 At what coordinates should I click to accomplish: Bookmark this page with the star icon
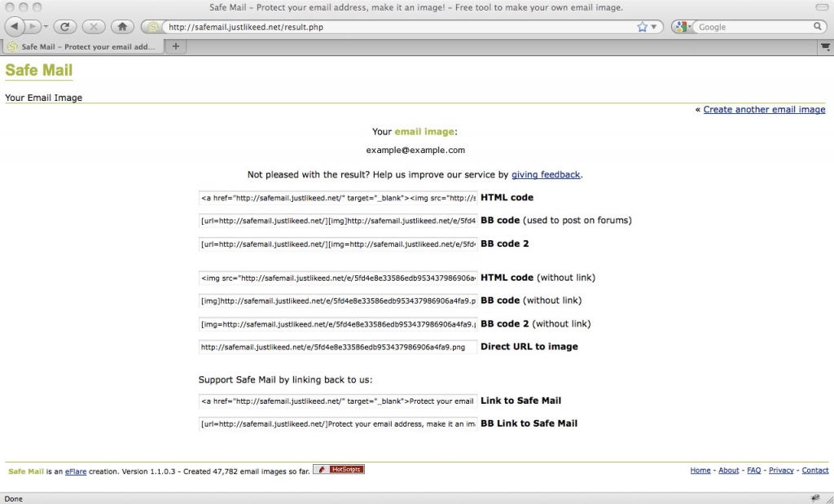coord(642,27)
